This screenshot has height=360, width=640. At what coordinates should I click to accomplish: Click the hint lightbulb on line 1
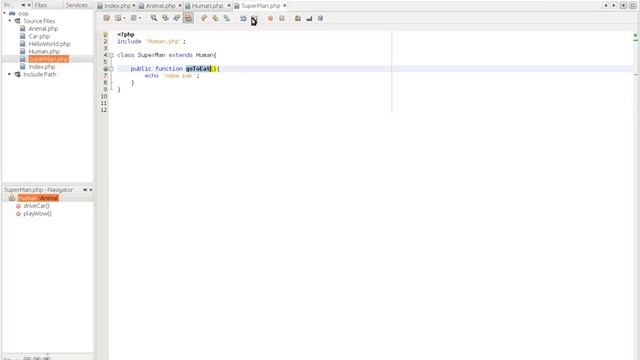(x=105, y=35)
